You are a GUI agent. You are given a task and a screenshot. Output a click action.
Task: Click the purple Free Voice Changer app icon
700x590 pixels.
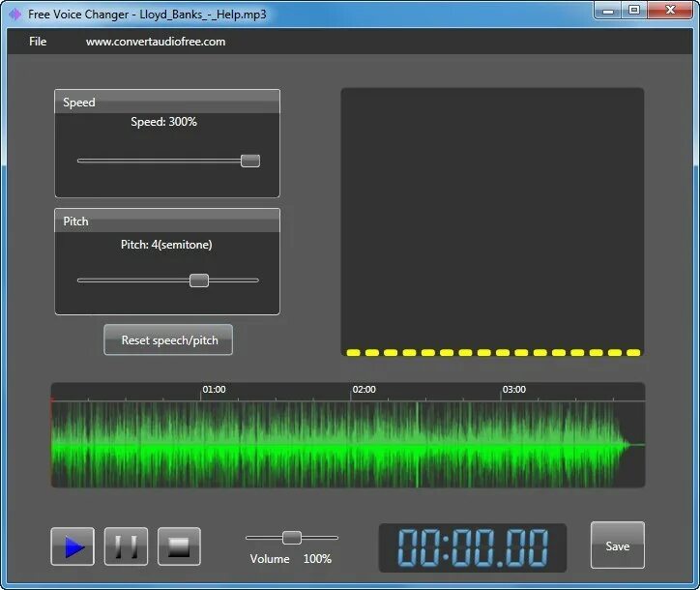pyautogui.click(x=15, y=15)
